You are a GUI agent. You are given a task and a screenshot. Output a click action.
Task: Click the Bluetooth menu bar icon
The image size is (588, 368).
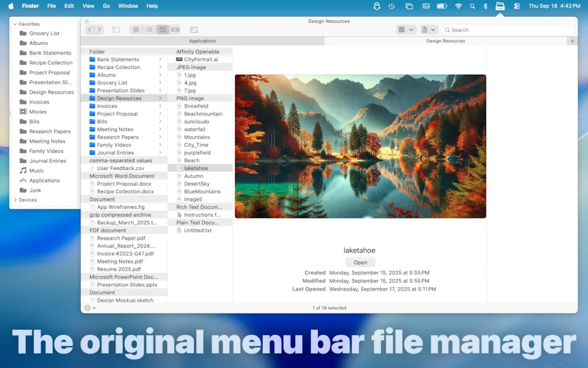coord(485,6)
